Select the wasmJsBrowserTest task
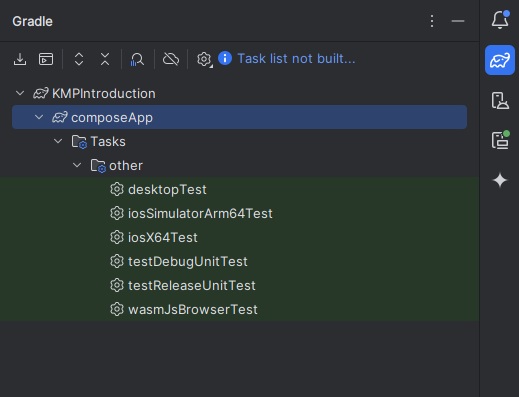This screenshot has height=397, width=519. 239,309
